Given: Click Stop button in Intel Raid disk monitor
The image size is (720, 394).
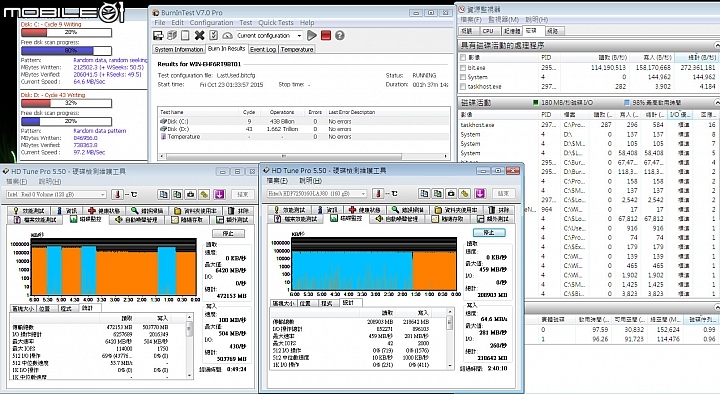Looking at the screenshot, I should [228, 234].
